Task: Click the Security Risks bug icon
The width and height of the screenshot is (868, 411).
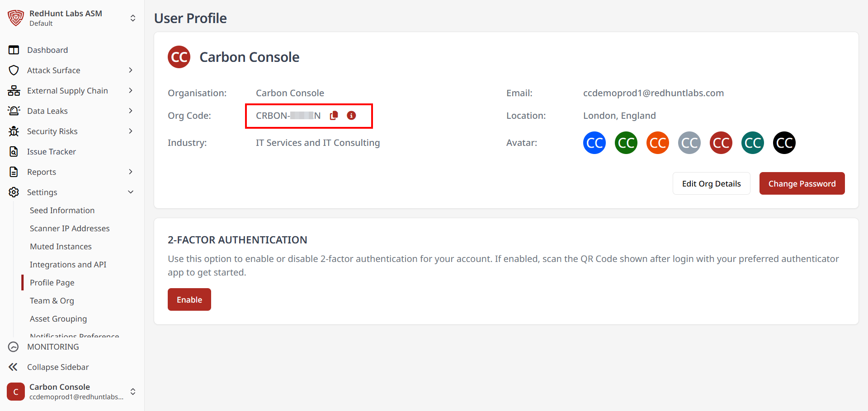Action: coord(14,131)
